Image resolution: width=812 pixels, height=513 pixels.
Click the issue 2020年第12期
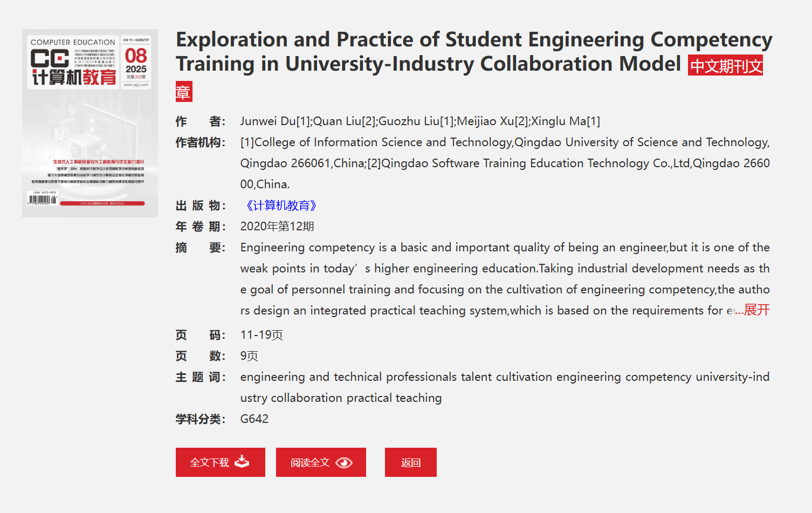click(x=277, y=227)
